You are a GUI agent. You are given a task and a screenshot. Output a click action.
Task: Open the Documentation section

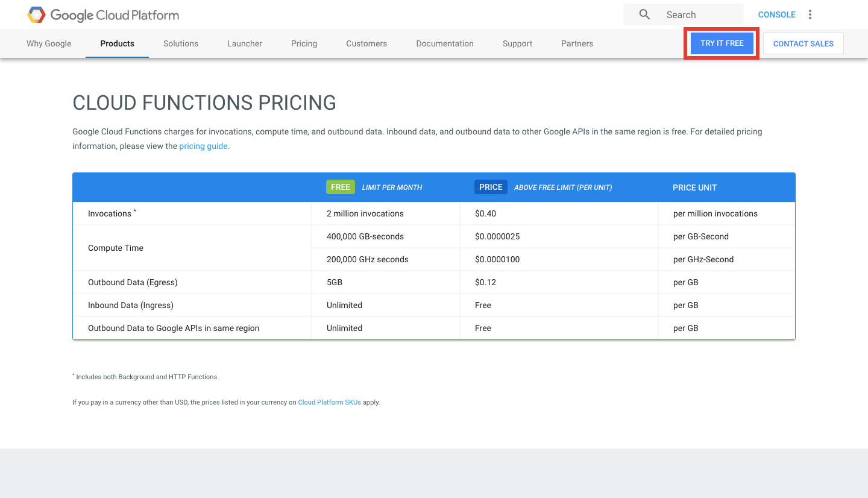444,43
